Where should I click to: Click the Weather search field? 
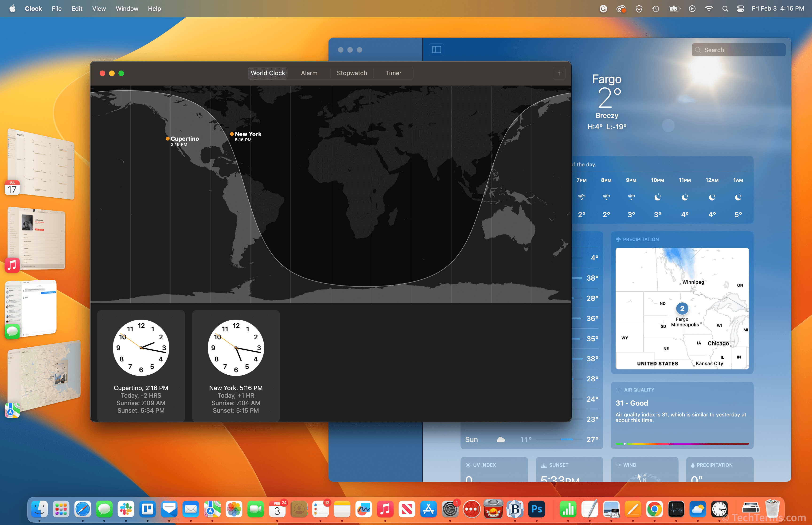click(738, 50)
